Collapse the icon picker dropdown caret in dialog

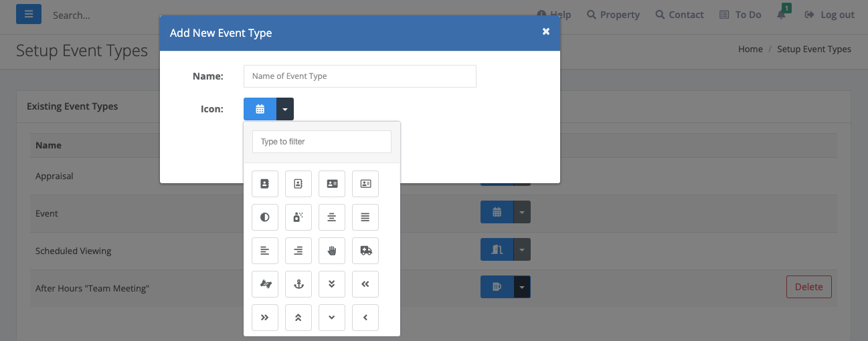point(285,109)
